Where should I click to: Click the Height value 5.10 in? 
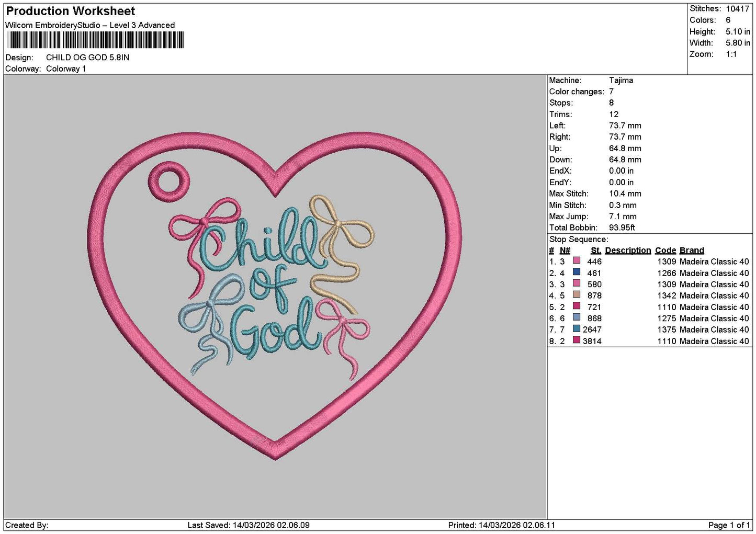(x=738, y=31)
